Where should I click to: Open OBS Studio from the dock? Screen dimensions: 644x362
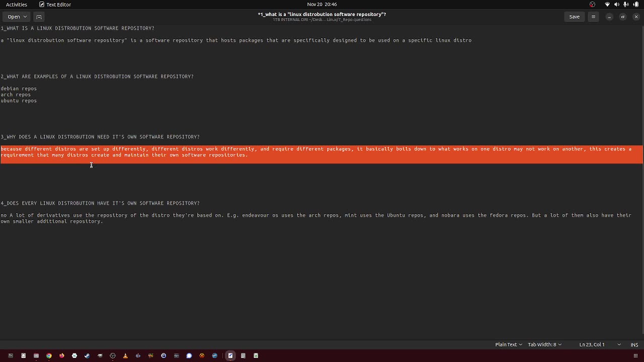coord(113,355)
